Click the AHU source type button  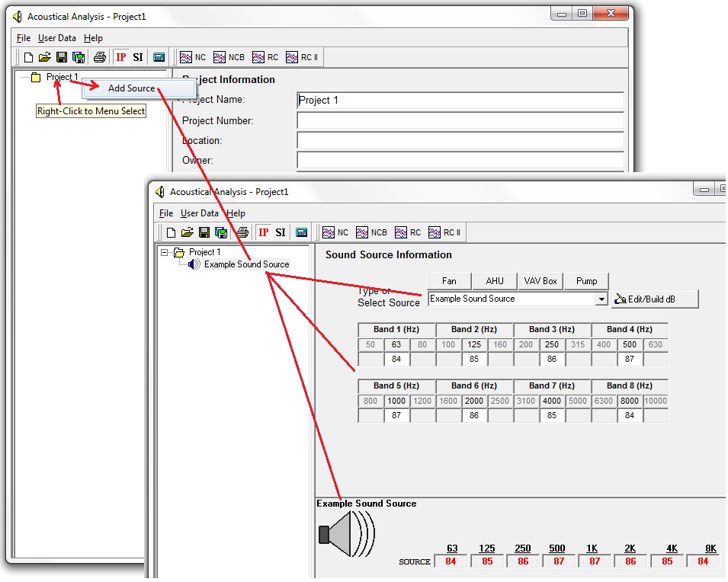(495, 281)
